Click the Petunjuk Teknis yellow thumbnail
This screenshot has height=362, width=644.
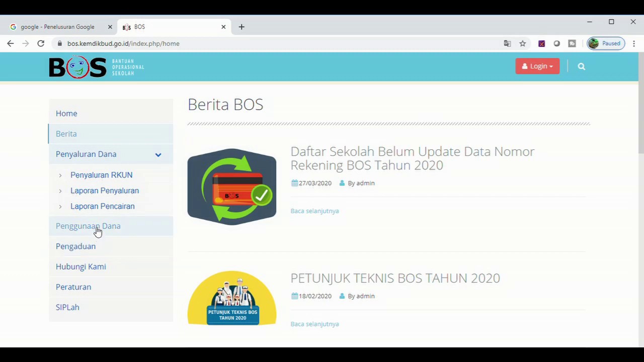(x=232, y=298)
